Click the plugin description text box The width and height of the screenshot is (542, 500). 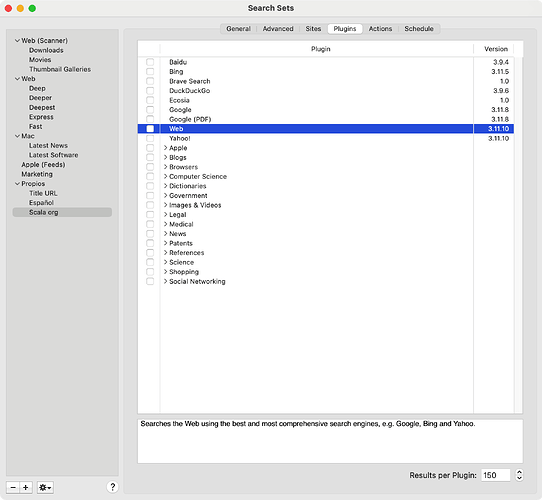click(x=330, y=441)
